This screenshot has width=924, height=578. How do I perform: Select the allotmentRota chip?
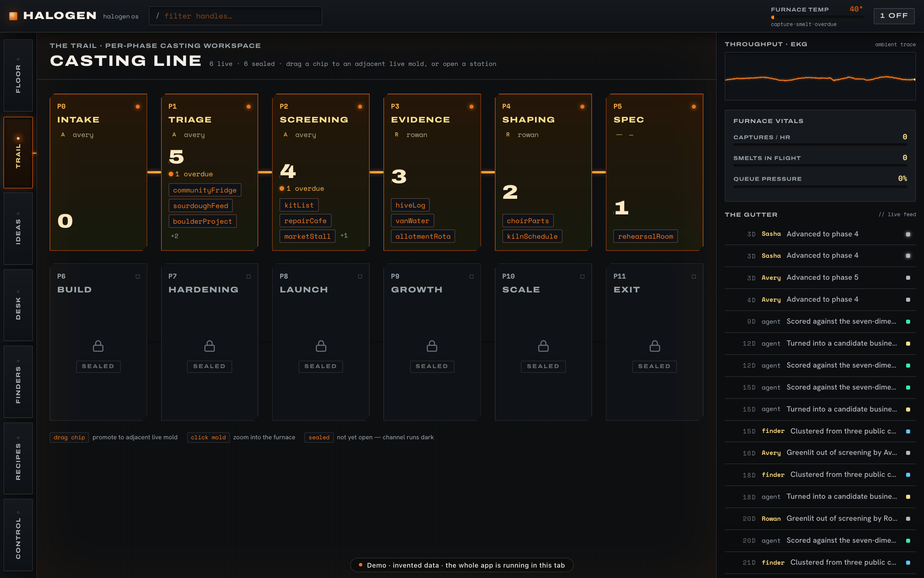(423, 236)
